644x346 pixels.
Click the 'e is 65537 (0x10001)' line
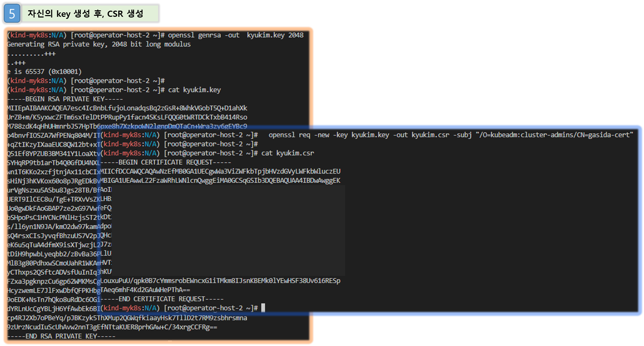pyautogui.click(x=44, y=72)
